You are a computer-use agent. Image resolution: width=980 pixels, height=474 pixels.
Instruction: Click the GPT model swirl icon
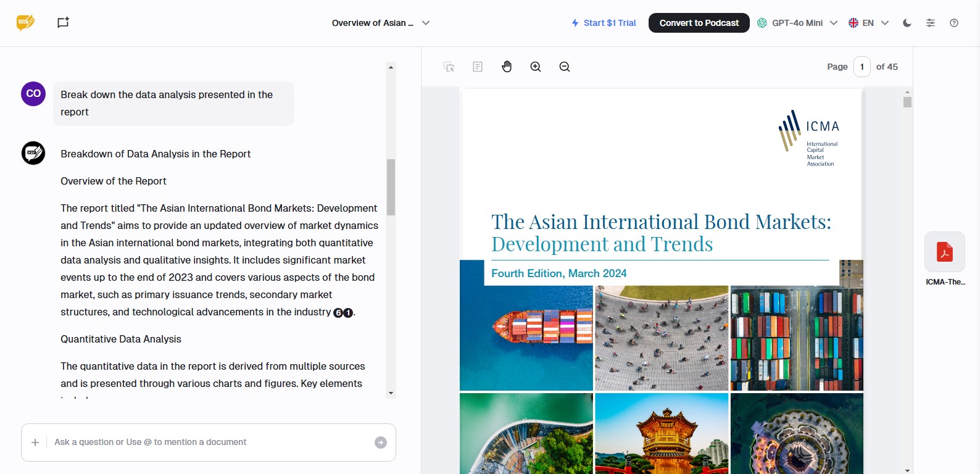[x=762, y=23]
